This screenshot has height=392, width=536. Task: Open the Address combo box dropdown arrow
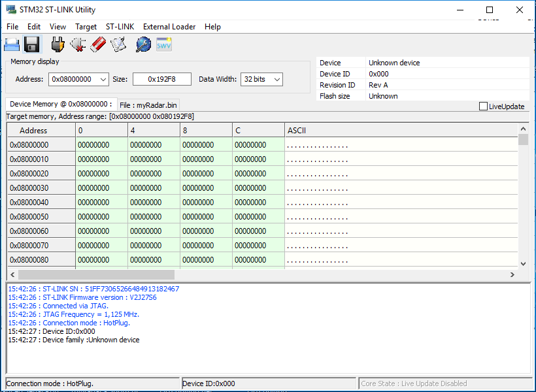(103, 79)
